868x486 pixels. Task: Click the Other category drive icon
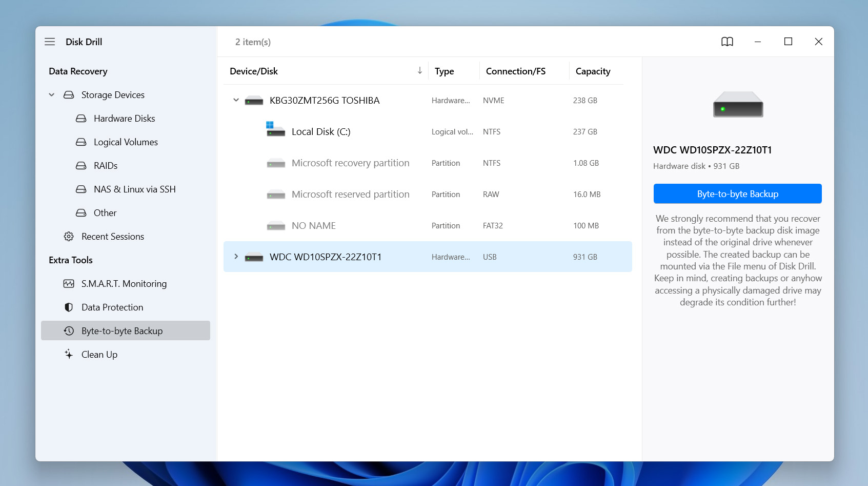coord(81,213)
